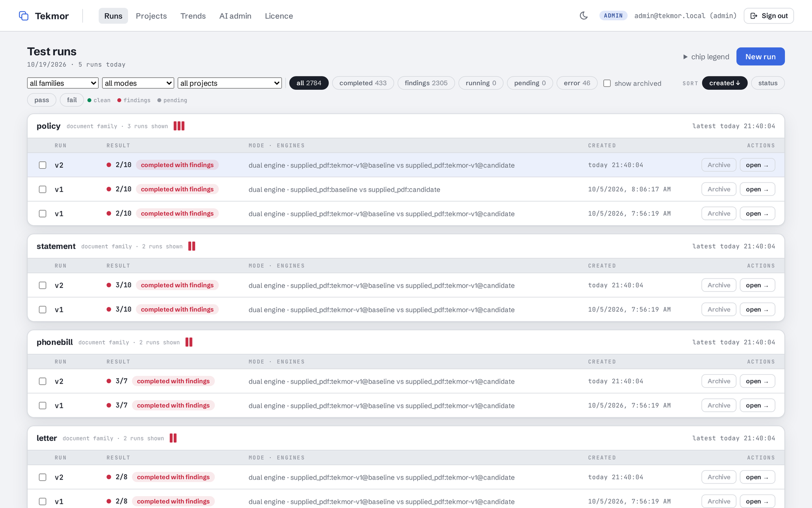Sort by created descending
The width and height of the screenshot is (812, 508).
725,83
